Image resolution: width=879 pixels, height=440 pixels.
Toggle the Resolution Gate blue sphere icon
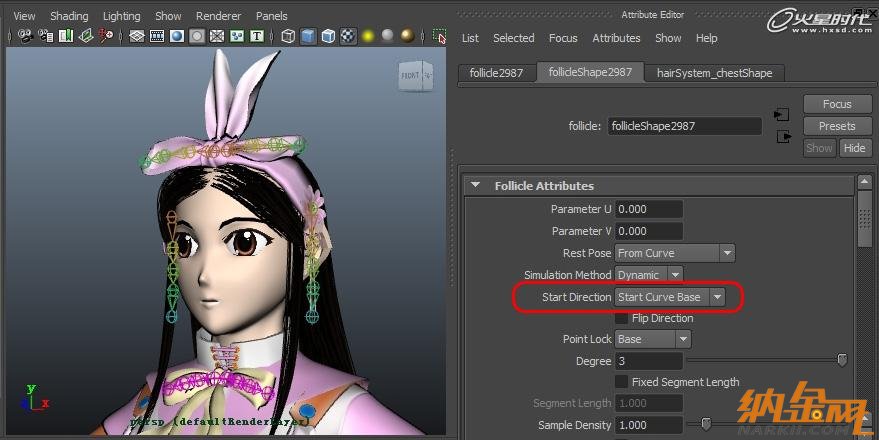point(177,36)
